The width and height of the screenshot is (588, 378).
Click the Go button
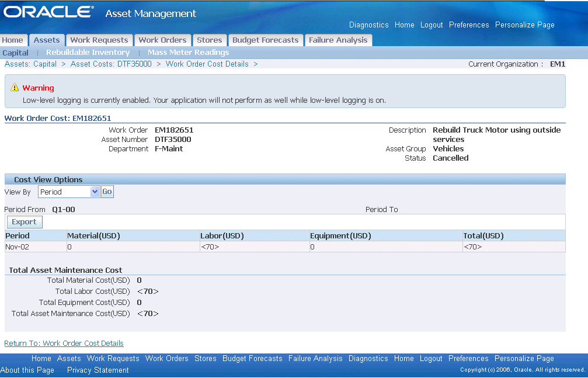pyautogui.click(x=107, y=192)
